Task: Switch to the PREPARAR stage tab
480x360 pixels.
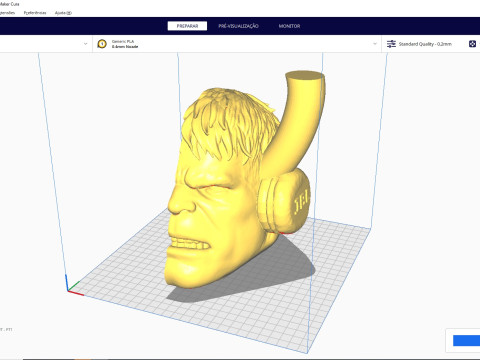Action: point(187,26)
